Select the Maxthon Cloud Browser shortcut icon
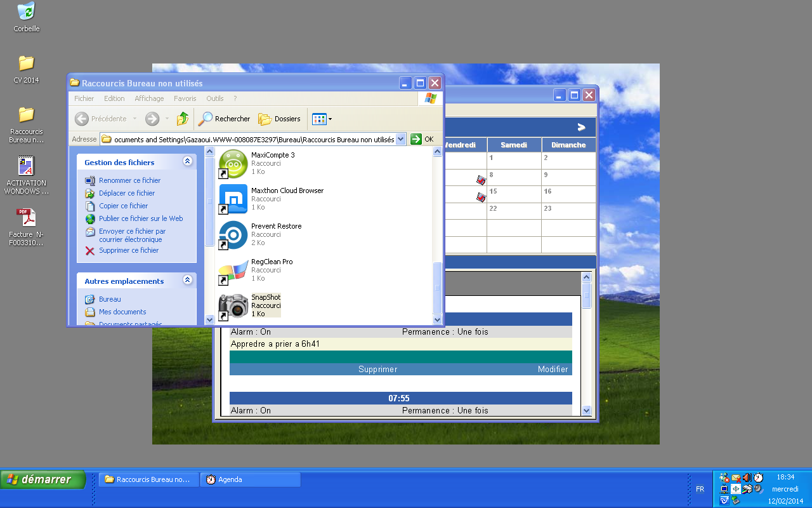The width and height of the screenshot is (812, 508). pyautogui.click(x=233, y=199)
